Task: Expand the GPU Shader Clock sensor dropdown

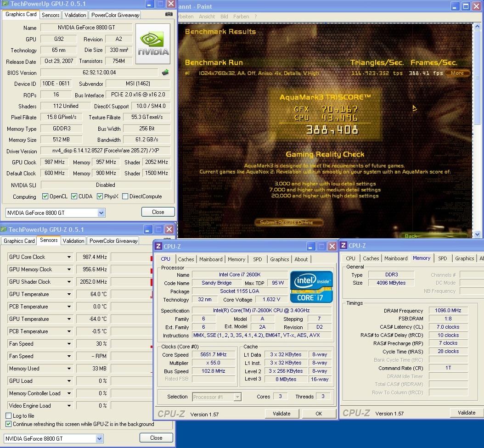Action: [x=69, y=282]
